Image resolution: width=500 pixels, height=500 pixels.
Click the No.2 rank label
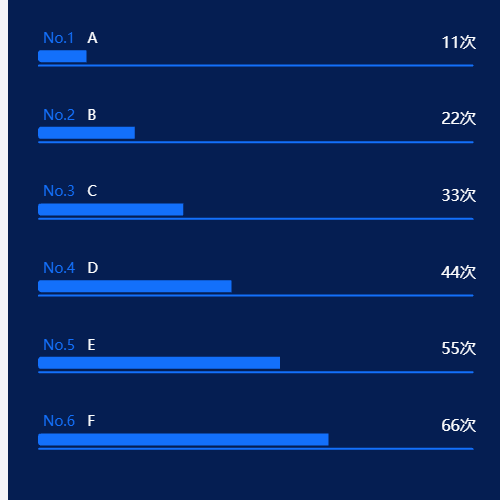(x=59, y=115)
